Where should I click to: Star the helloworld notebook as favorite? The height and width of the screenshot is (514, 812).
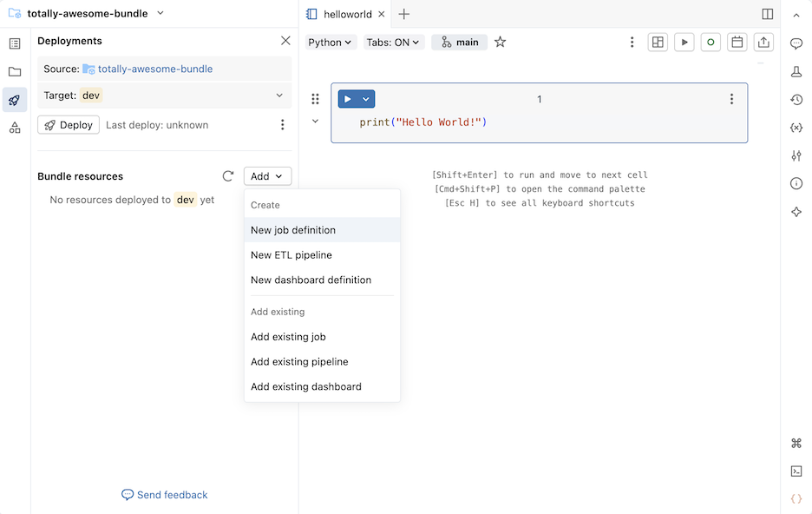[501, 42]
